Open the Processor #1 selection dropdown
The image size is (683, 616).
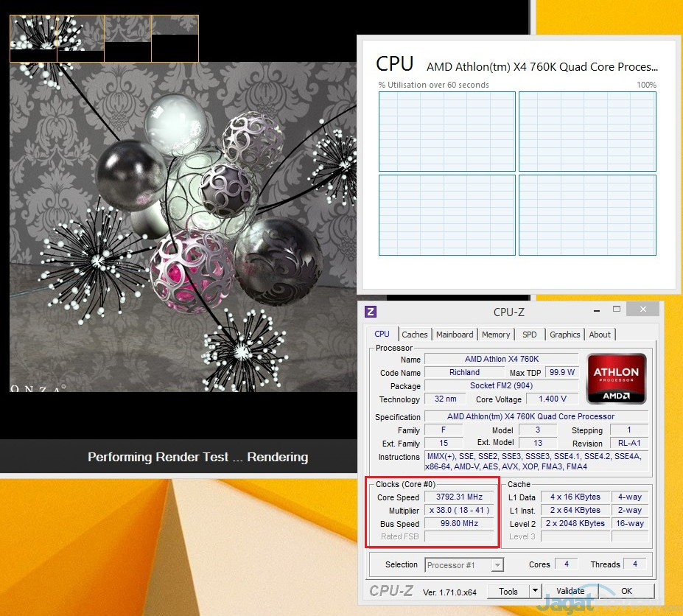click(x=497, y=565)
